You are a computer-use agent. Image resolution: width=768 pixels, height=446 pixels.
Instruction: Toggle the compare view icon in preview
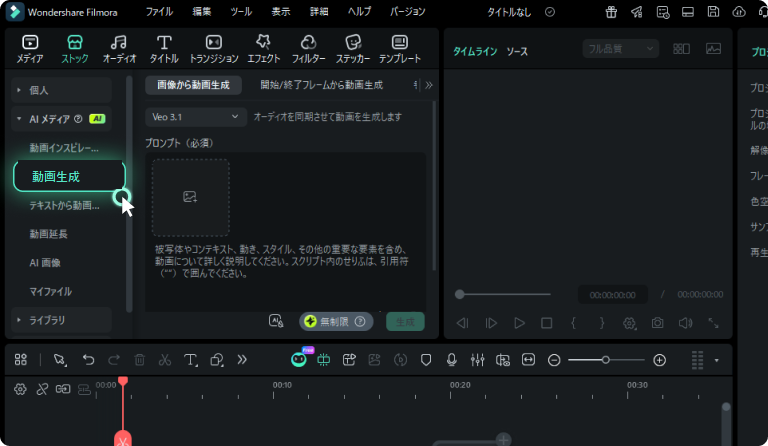[x=681, y=49]
